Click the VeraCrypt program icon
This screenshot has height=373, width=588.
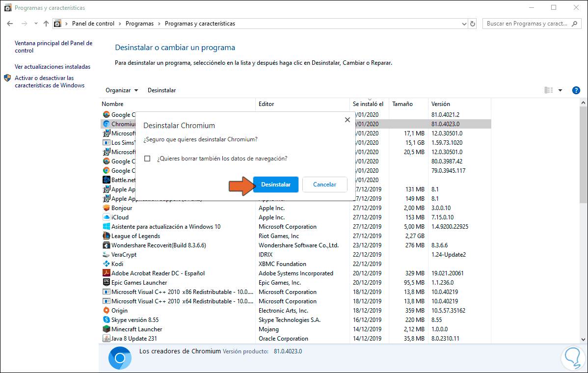pos(106,255)
